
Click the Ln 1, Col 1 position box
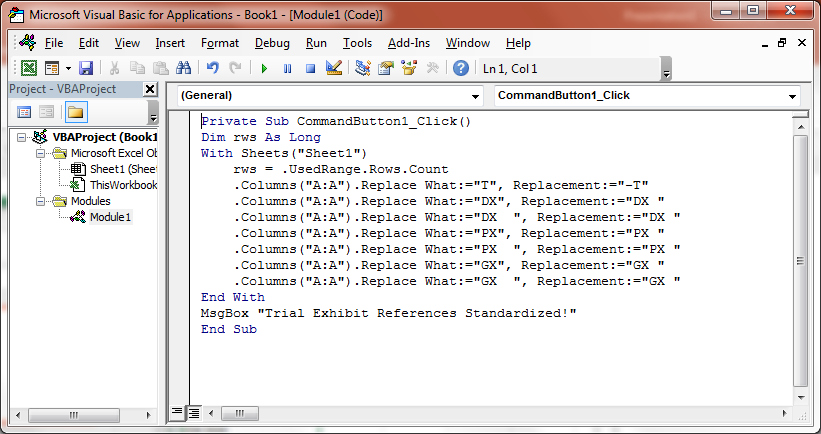pos(568,69)
